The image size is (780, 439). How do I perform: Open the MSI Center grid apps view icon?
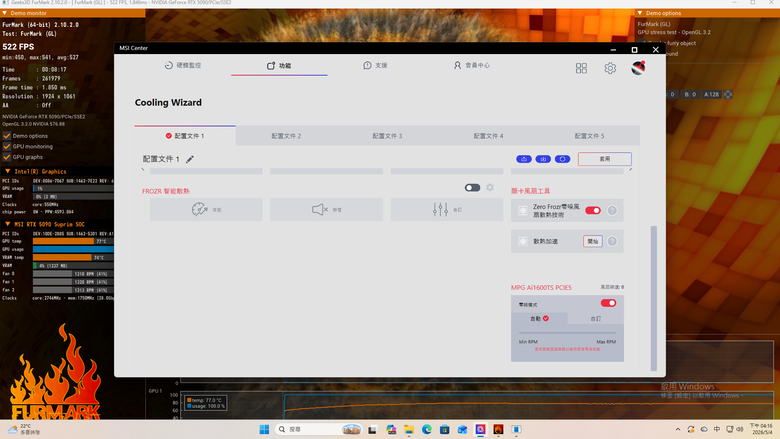coord(581,68)
